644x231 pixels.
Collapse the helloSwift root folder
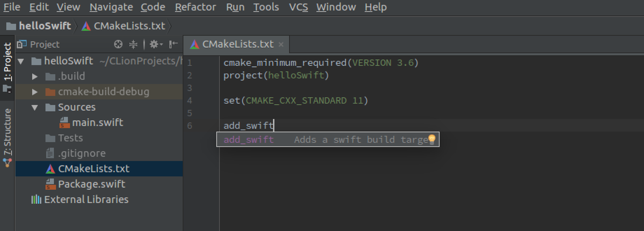(21, 61)
